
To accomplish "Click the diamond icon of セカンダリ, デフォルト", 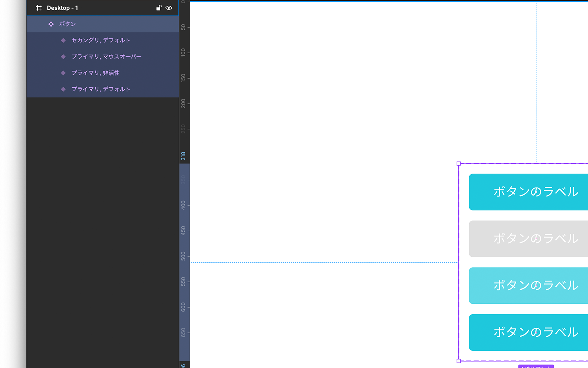I will 63,40.
